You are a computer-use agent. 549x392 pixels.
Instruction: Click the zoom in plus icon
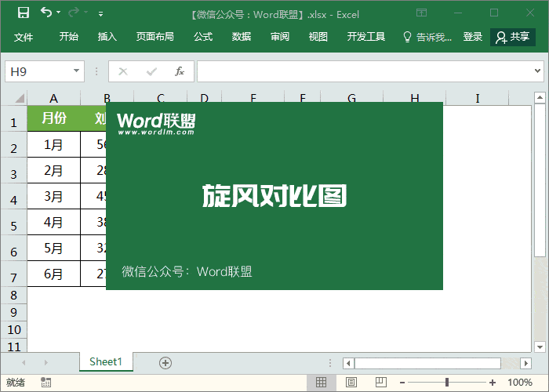click(x=493, y=383)
